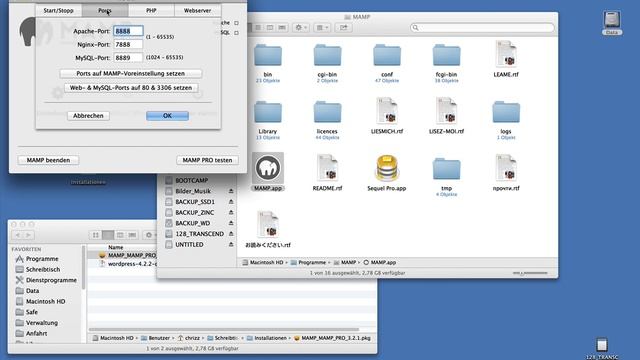Click the horizontal scrollbar in bottom Finder window
The width and height of the screenshot is (640, 360).
coord(224,329)
